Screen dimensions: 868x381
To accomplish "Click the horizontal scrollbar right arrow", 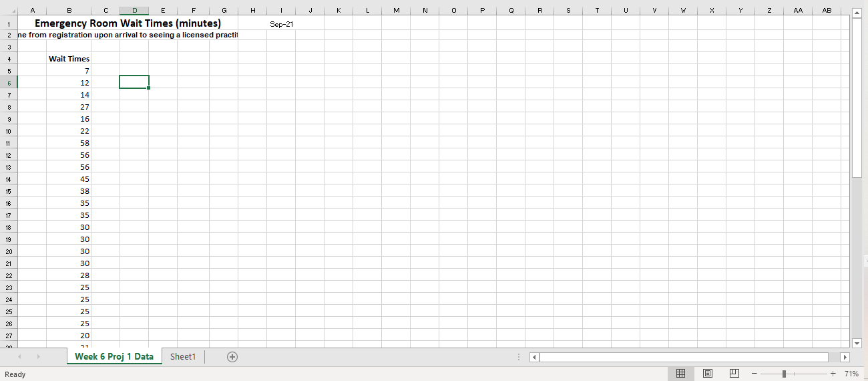I will [x=845, y=357].
